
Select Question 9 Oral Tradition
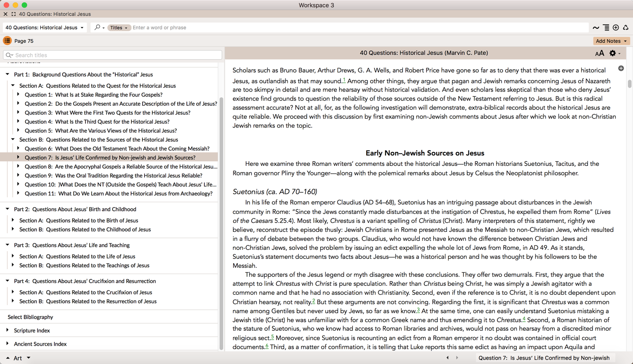point(113,176)
